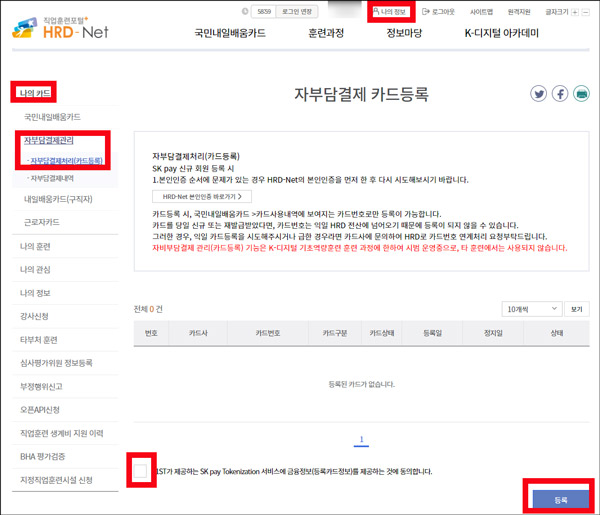Click HRD-Net 본인인증 바로가기 button
This screenshot has height=515, width=600.
click(x=202, y=197)
